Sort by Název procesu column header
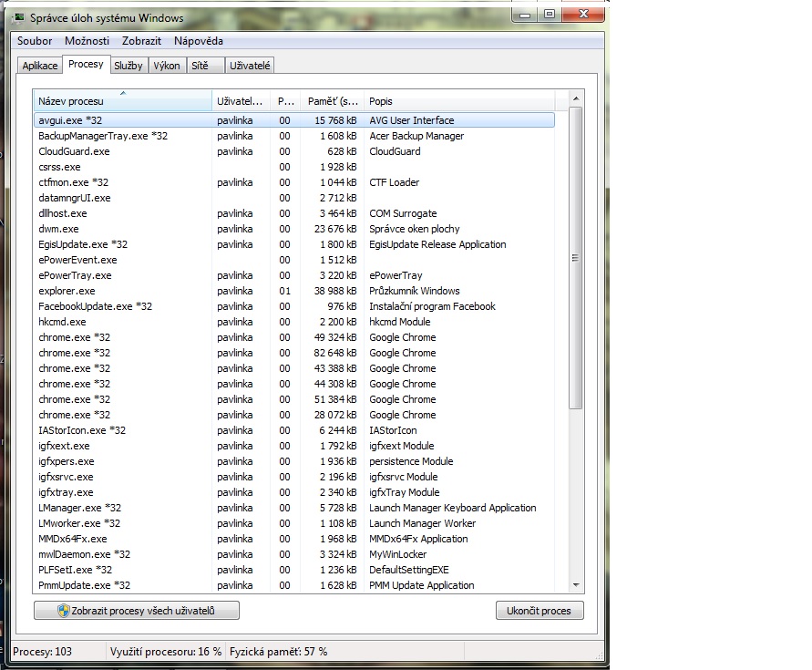 [123, 101]
